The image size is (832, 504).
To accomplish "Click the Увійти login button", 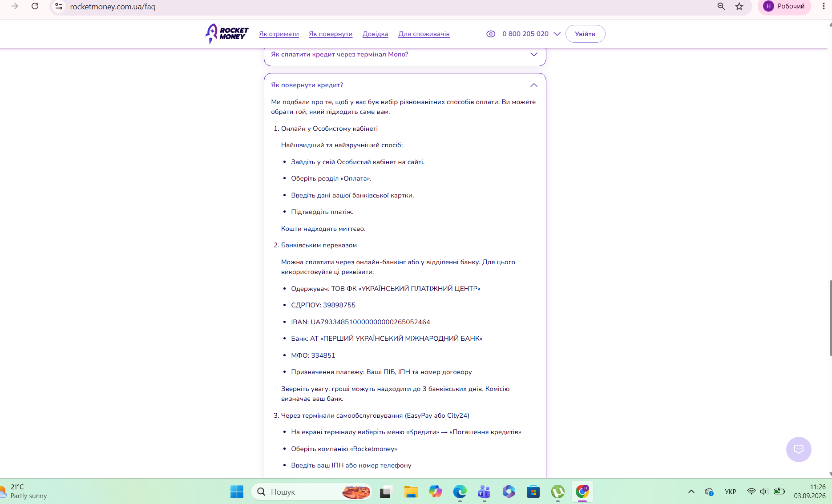I will tap(585, 34).
